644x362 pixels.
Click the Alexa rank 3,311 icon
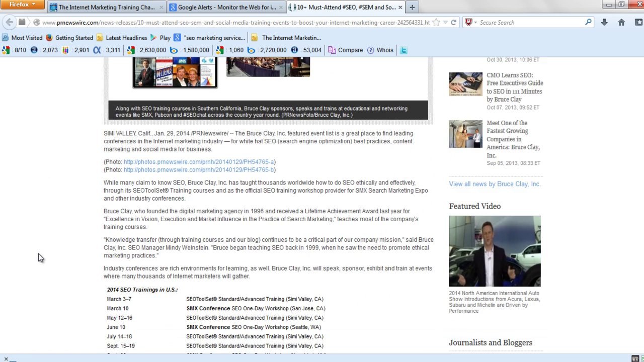pos(97,50)
